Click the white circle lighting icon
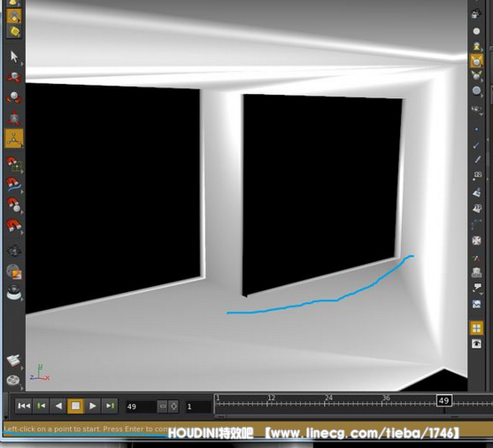Image resolution: width=493 pixels, height=448 pixels. (476, 31)
